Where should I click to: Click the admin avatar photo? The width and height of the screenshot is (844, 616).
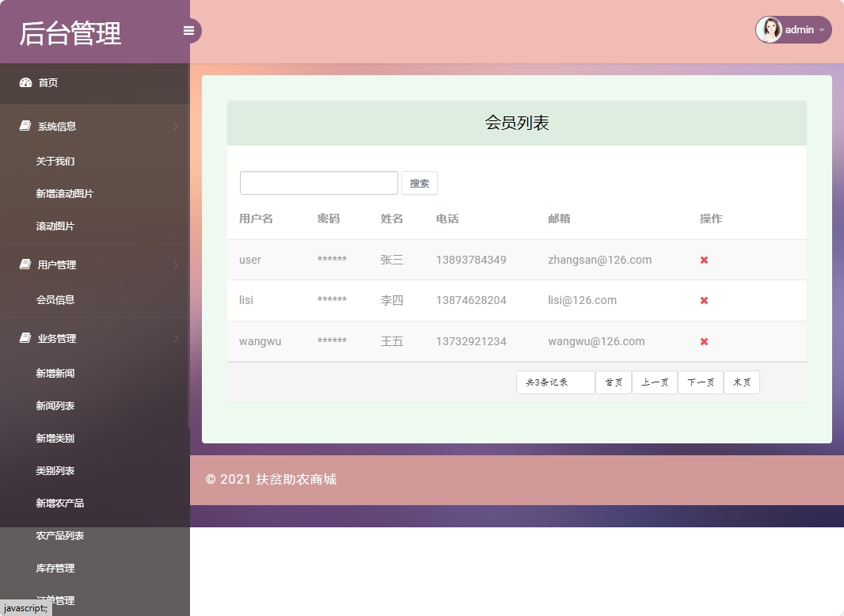pos(769,29)
